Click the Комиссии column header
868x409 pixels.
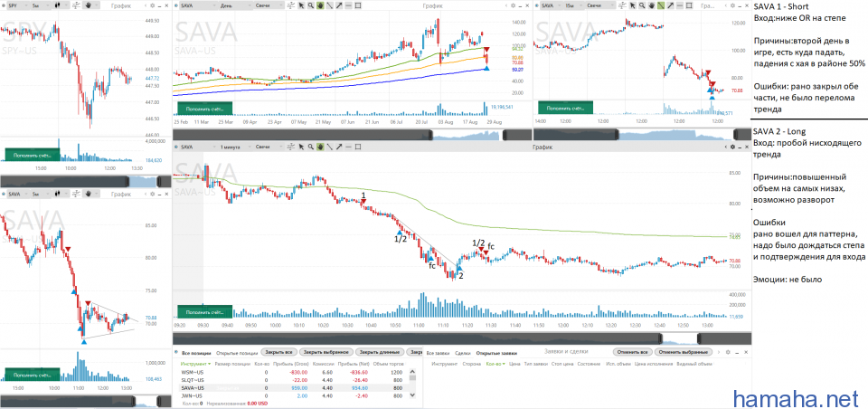click(324, 364)
